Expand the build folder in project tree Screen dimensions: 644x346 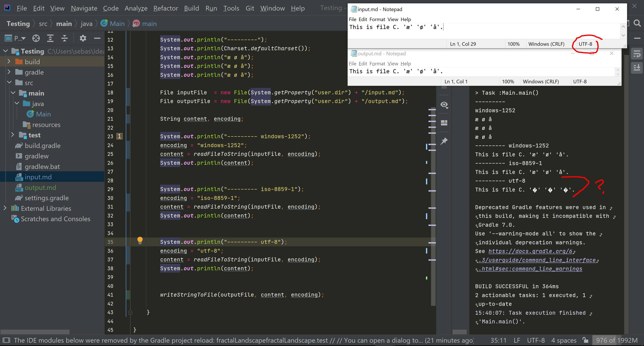tap(9, 61)
